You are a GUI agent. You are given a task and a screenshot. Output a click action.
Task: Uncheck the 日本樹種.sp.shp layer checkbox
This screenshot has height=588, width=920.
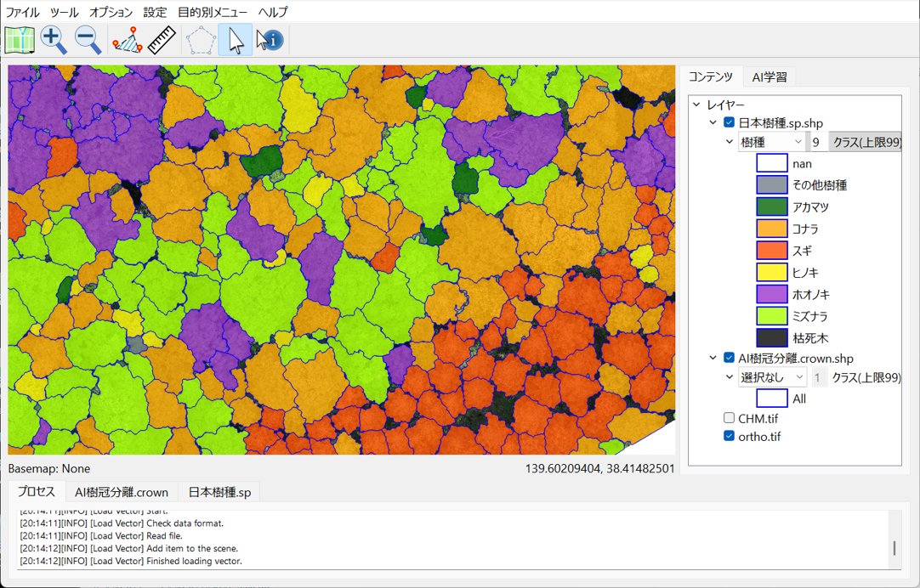pos(729,123)
